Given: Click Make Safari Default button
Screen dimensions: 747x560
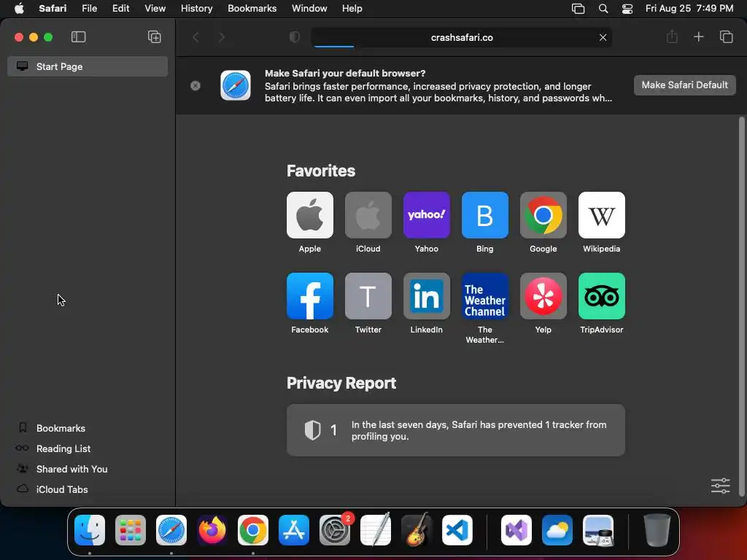Looking at the screenshot, I should [x=684, y=85].
